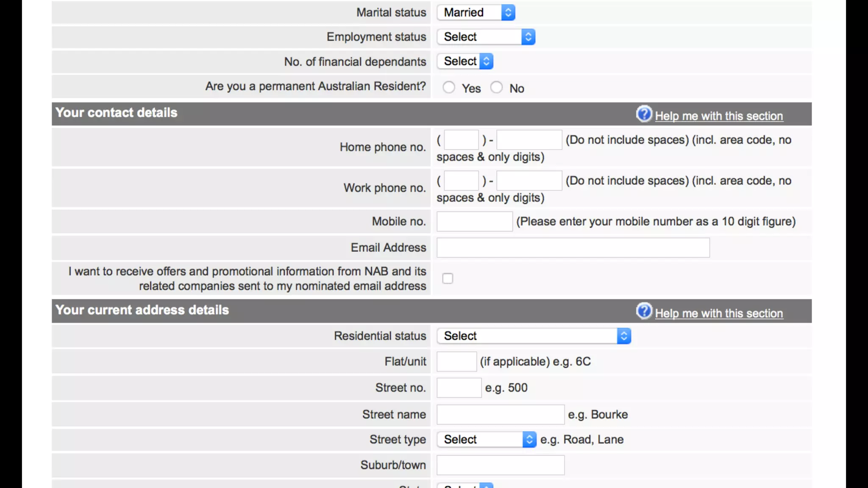The height and width of the screenshot is (488, 868).
Task: Click the Street no. input field
Action: click(459, 388)
